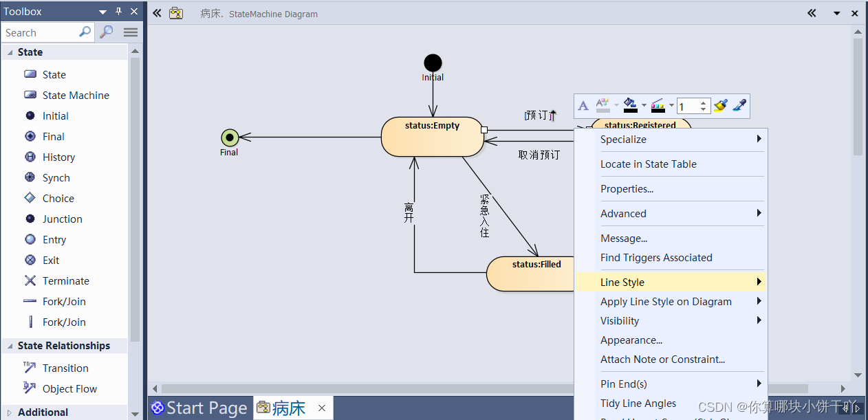Viewport: 868px width, 420px height.
Task: Select Tidy Line Angles
Action: tap(671, 403)
